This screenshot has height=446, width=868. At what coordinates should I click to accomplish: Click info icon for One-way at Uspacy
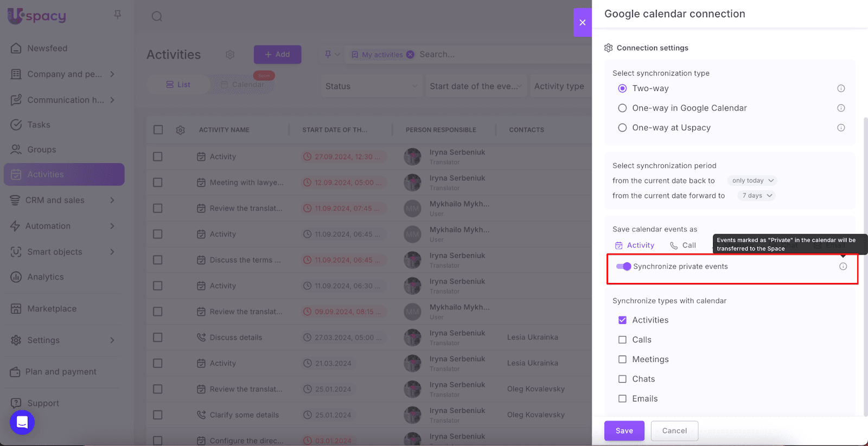click(841, 128)
